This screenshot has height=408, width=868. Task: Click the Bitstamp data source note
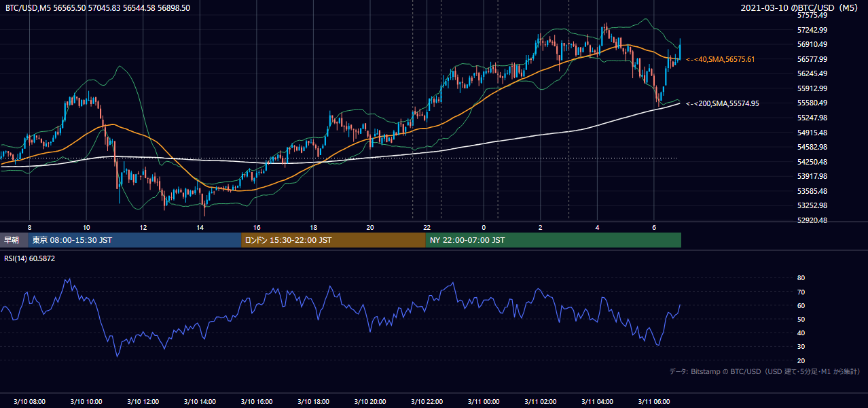pos(765,371)
